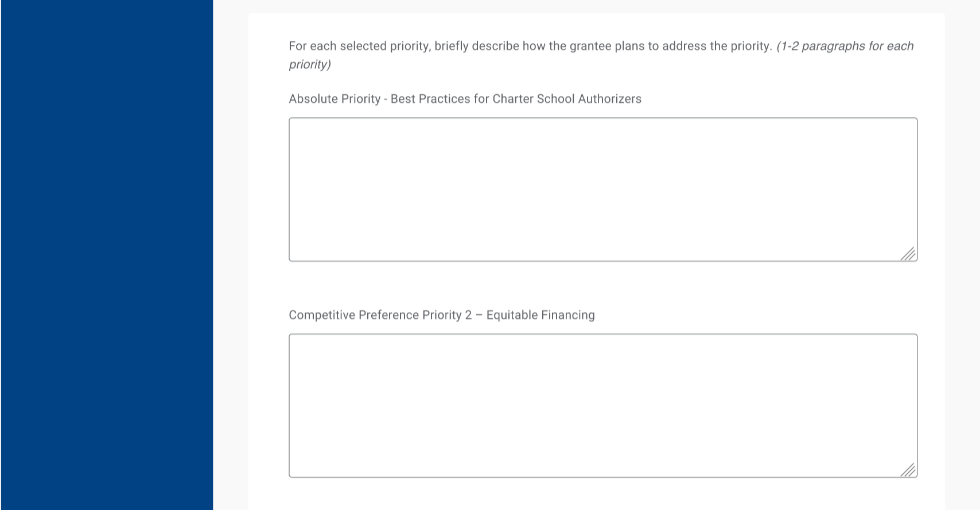Click the italic "(1-2 paragraphs for each" note

845,46
